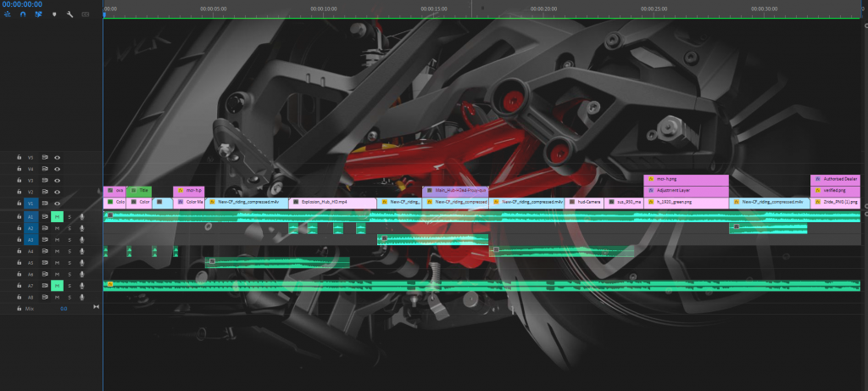Enable voice-over record microphone on track A3

point(81,240)
